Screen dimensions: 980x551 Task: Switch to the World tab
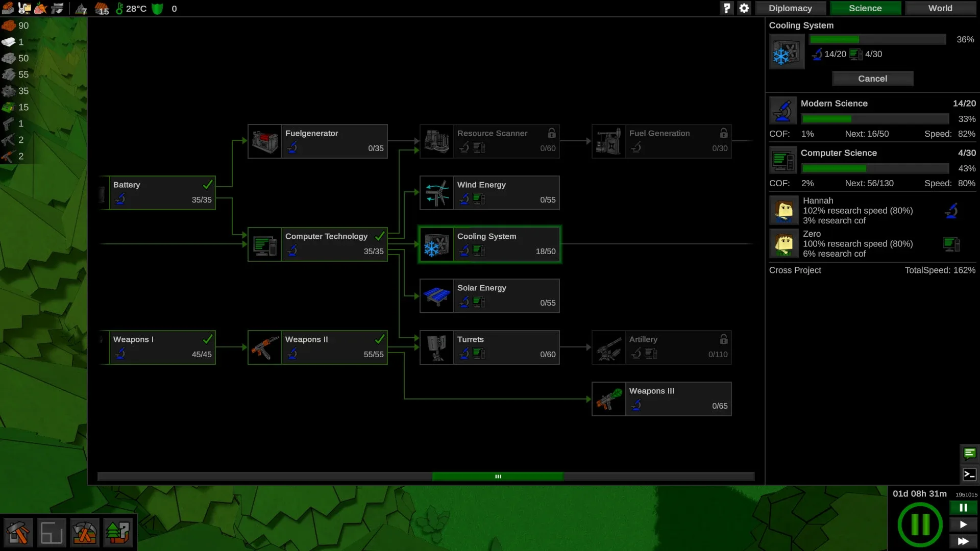tap(940, 8)
